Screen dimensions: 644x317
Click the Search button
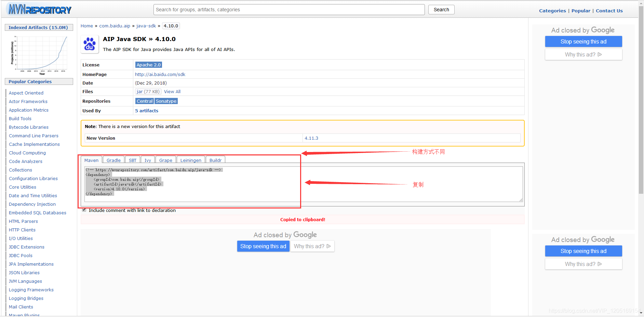tap(441, 10)
